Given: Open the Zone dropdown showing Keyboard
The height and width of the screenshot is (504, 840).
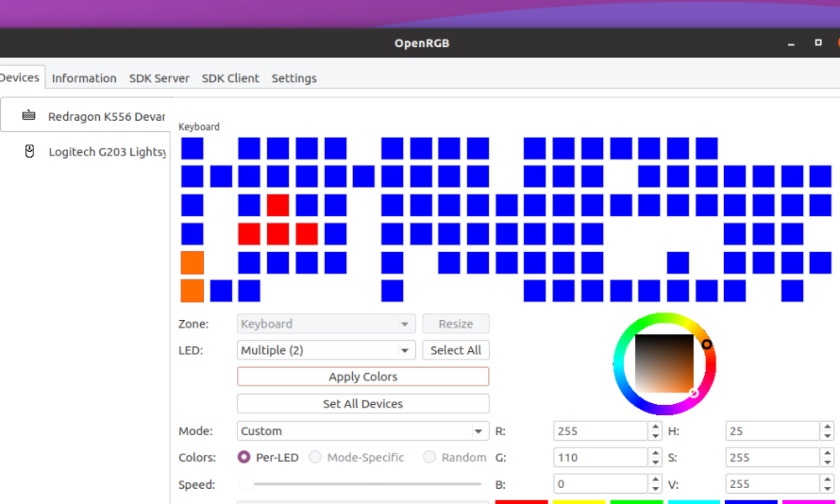Looking at the screenshot, I should 326,323.
